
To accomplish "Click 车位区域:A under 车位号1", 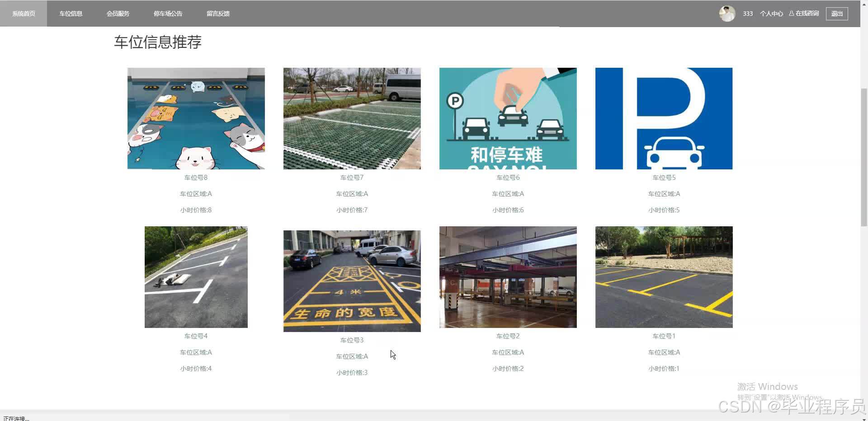I will click(664, 352).
